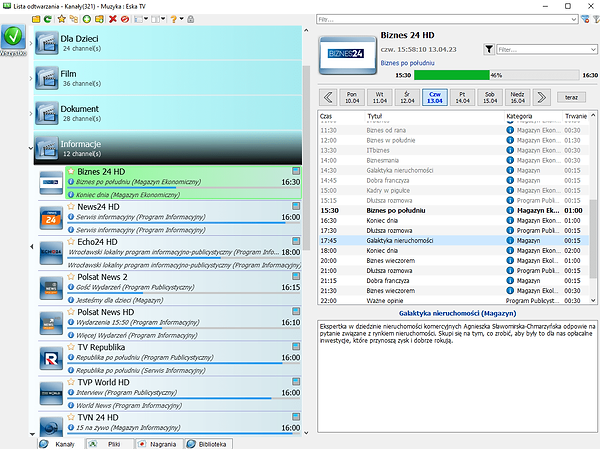This screenshot has width=600, height=449.
Task: Sort by the Tytuł column header
Action: click(x=434, y=116)
